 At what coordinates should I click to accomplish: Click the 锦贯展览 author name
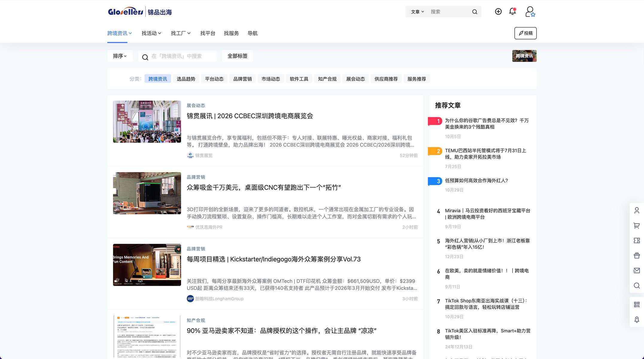pyautogui.click(x=204, y=156)
